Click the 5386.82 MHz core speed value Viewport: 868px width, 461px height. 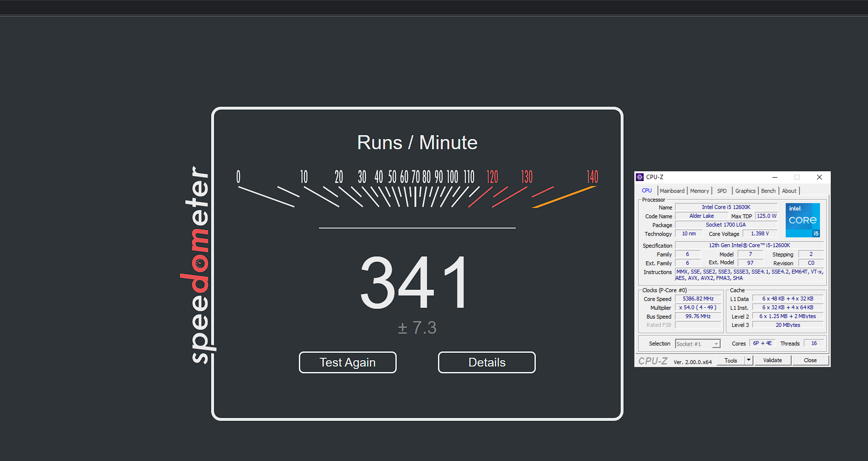pyautogui.click(x=698, y=299)
